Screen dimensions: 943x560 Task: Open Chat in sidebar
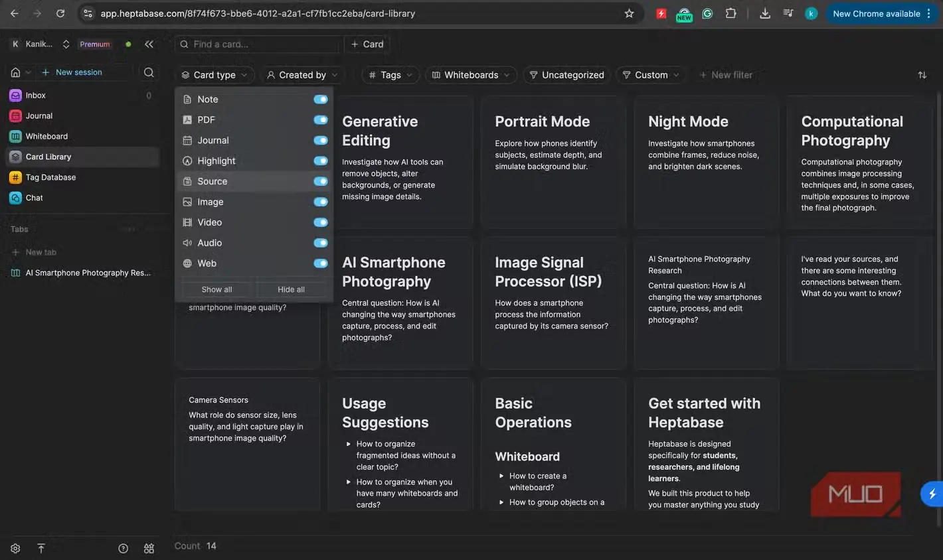pos(82,198)
